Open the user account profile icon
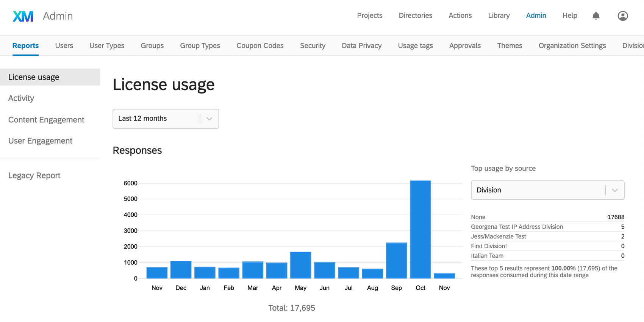The height and width of the screenshot is (322, 644). (x=622, y=16)
